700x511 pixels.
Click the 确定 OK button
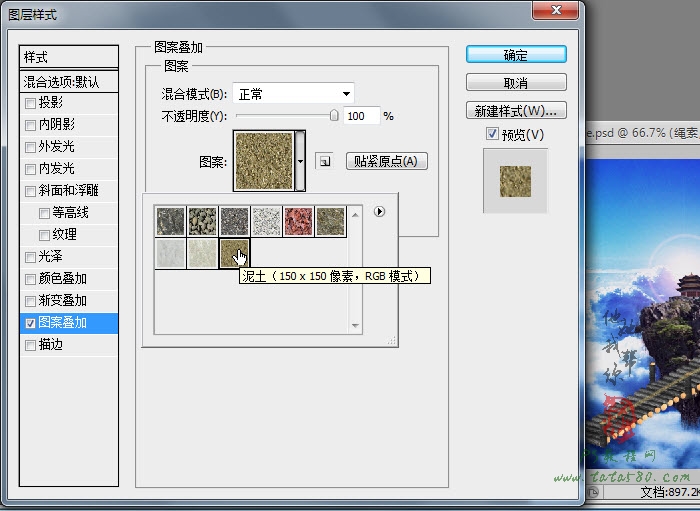tap(516, 55)
